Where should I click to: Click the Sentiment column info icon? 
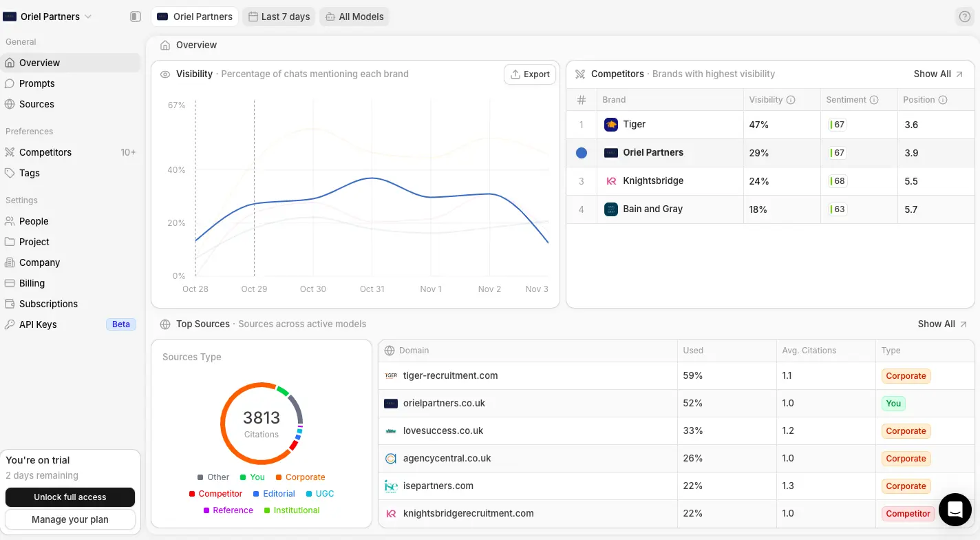[x=874, y=100]
